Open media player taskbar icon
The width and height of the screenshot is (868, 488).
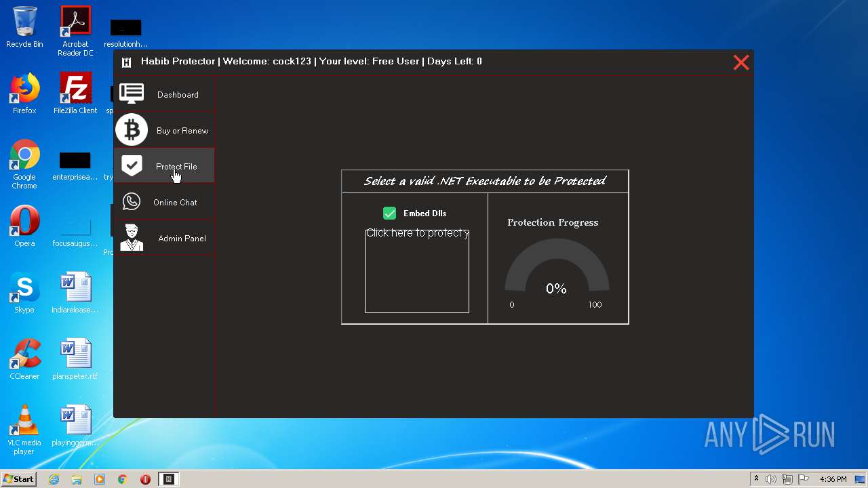pos(100,479)
